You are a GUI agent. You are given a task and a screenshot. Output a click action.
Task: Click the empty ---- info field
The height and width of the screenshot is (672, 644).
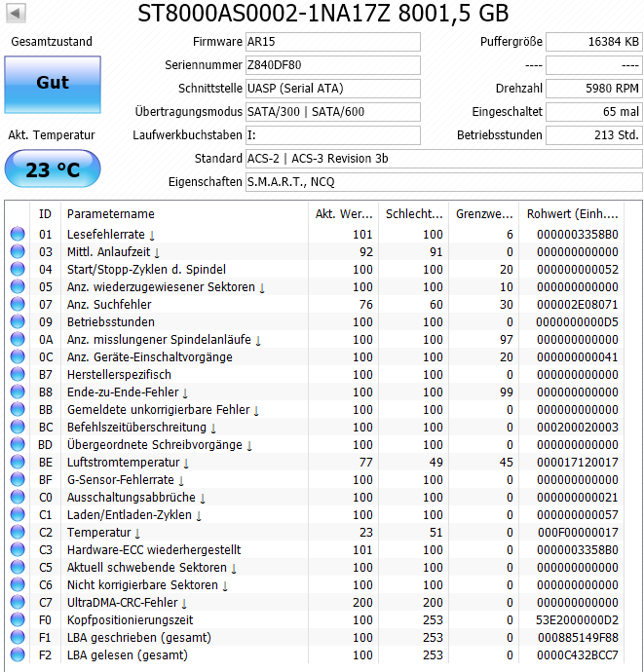click(x=594, y=65)
